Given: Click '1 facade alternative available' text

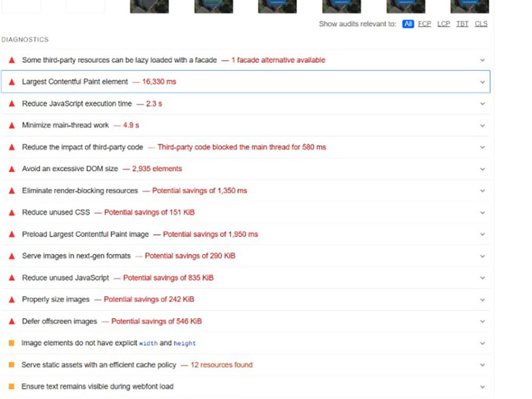Looking at the screenshot, I should 278,60.
